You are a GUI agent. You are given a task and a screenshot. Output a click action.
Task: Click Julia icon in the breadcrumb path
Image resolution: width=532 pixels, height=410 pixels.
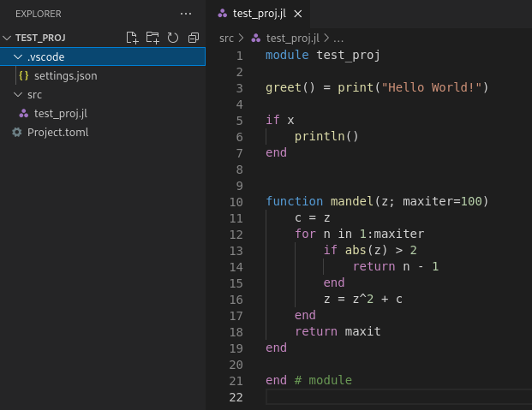pos(256,39)
